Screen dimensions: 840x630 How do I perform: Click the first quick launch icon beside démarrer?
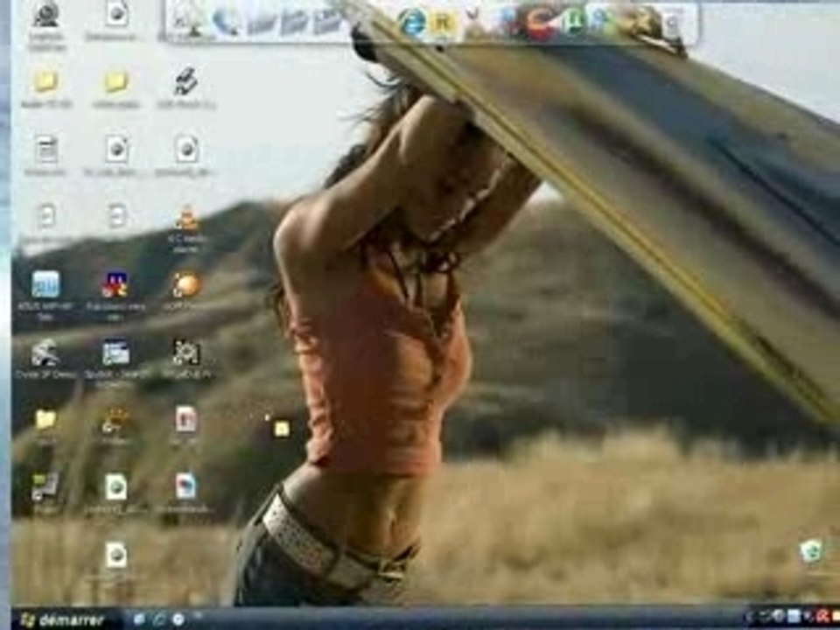point(139,619)
